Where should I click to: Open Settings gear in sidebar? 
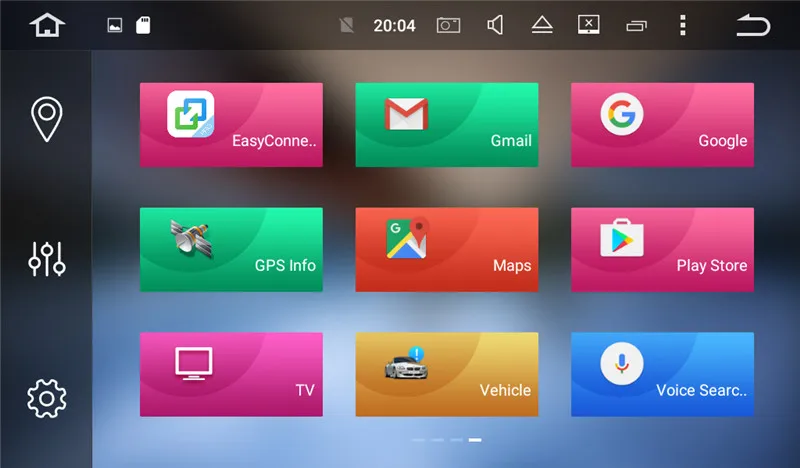tap(46, 399)
